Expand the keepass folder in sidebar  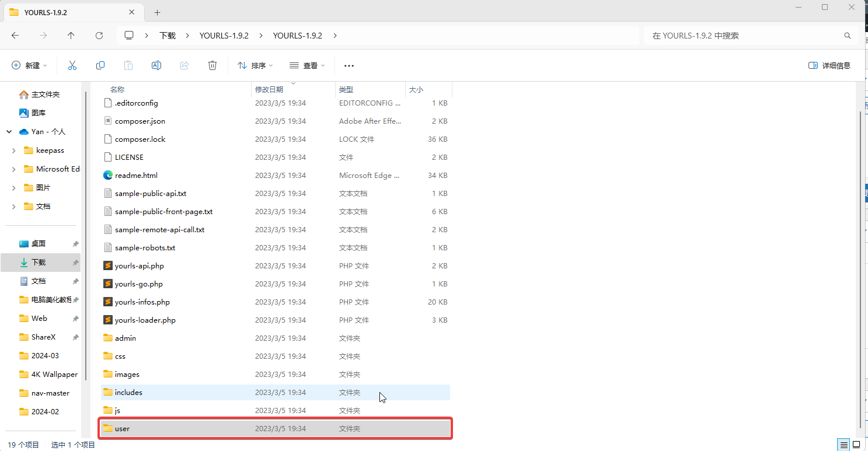(x=14, y=151)
